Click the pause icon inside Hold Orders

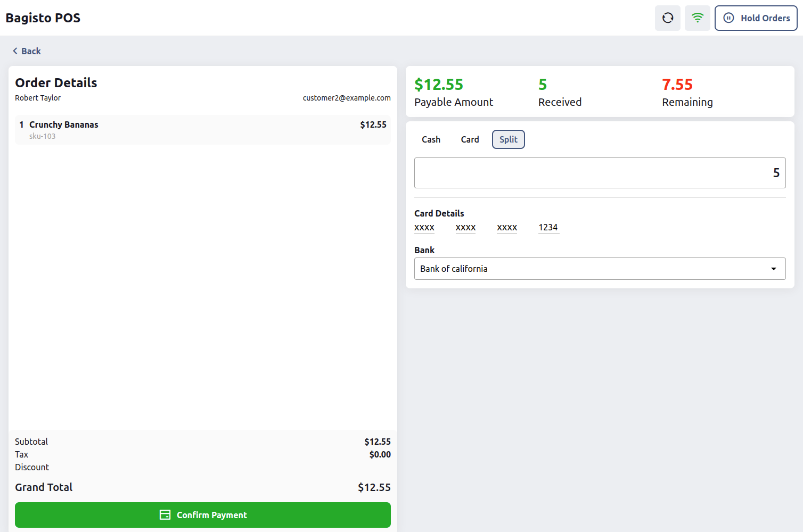pos(730,18)
